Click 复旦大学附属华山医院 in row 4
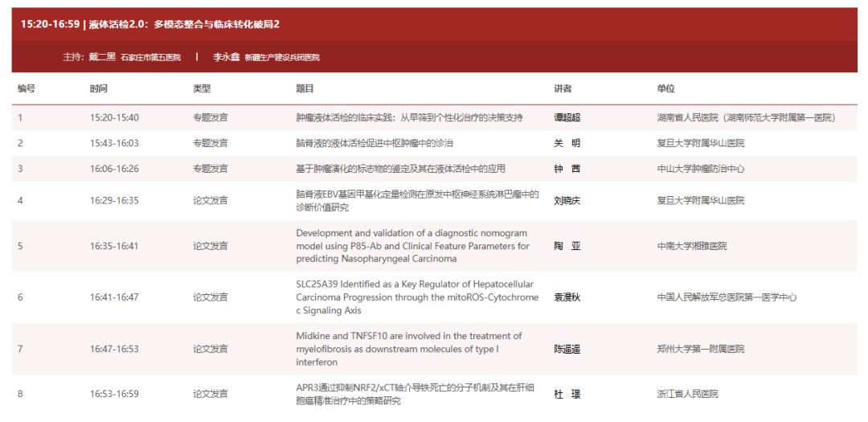868x422 pixels. coord(701,200)
